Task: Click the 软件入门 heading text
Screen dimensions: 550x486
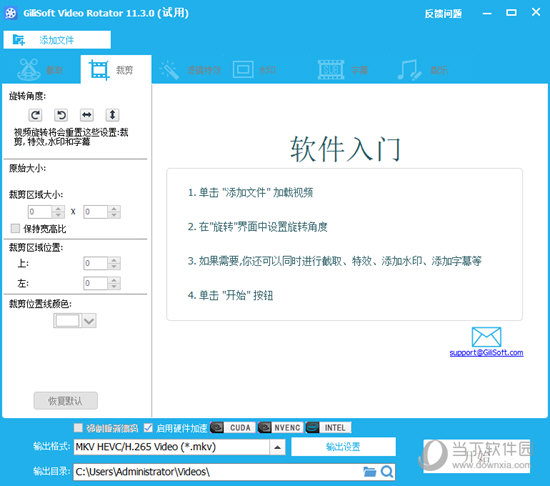Action: [345, 149]
